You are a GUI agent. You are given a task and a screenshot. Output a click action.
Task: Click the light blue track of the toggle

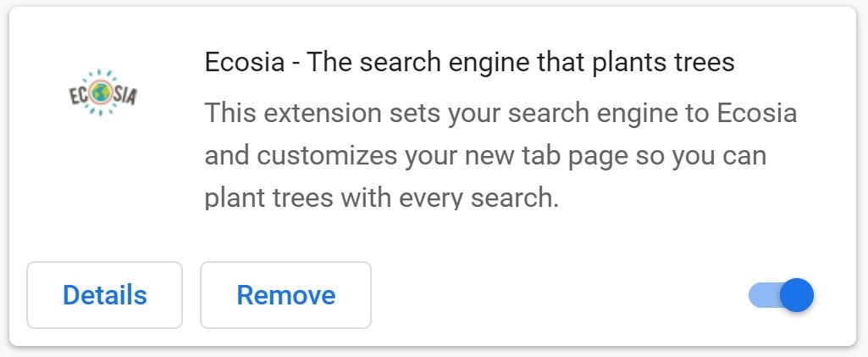(x=760, y=295)
